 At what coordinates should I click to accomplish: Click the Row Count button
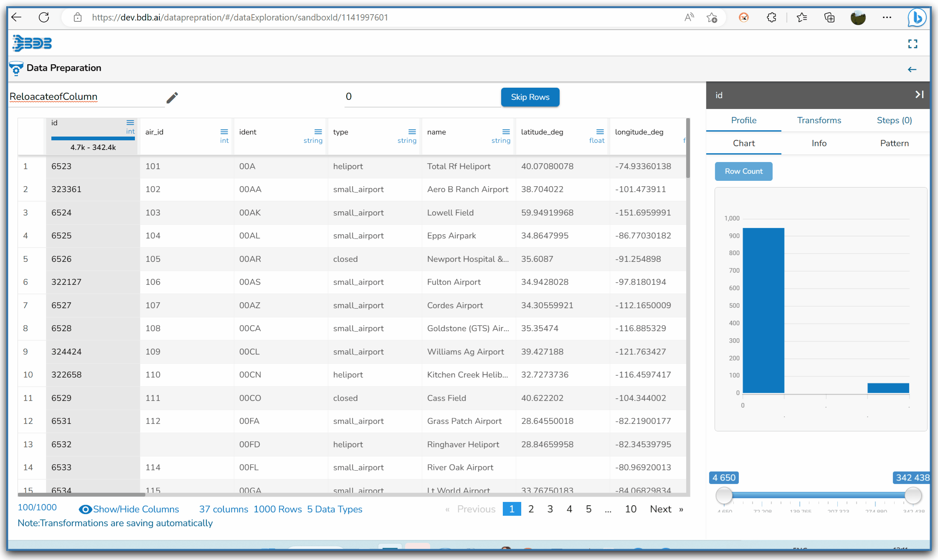[x=743, y=171]
